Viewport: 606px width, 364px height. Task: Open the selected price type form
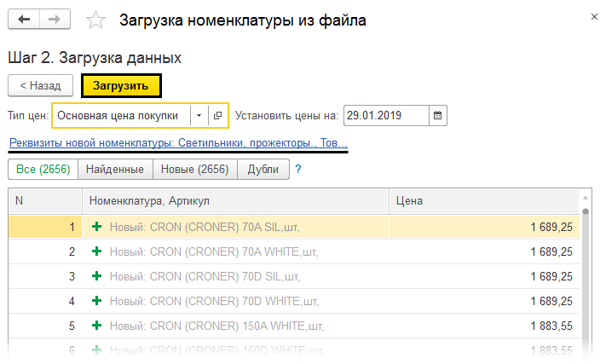(218, 115)
